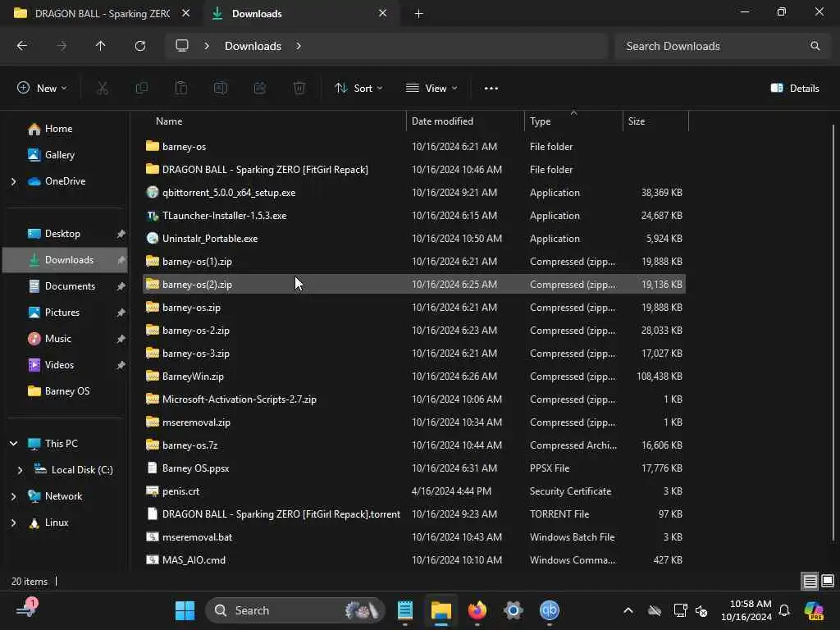Open the Barney OS folder in the sidebar
840x630 pixels.
point(66,391)
